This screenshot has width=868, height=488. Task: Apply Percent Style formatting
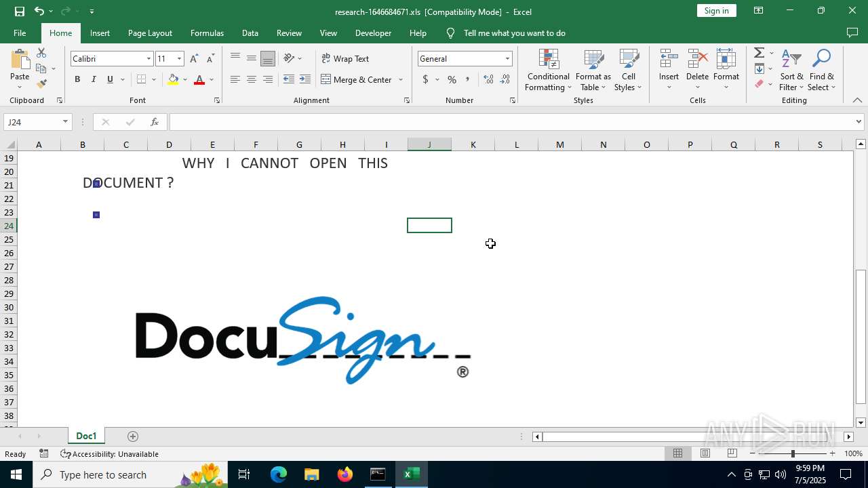452,79
